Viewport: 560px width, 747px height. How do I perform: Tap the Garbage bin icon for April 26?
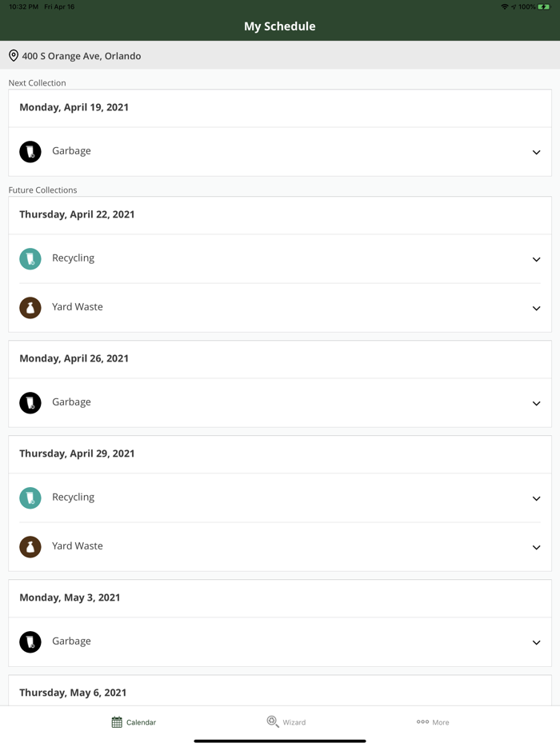[30, 403]
